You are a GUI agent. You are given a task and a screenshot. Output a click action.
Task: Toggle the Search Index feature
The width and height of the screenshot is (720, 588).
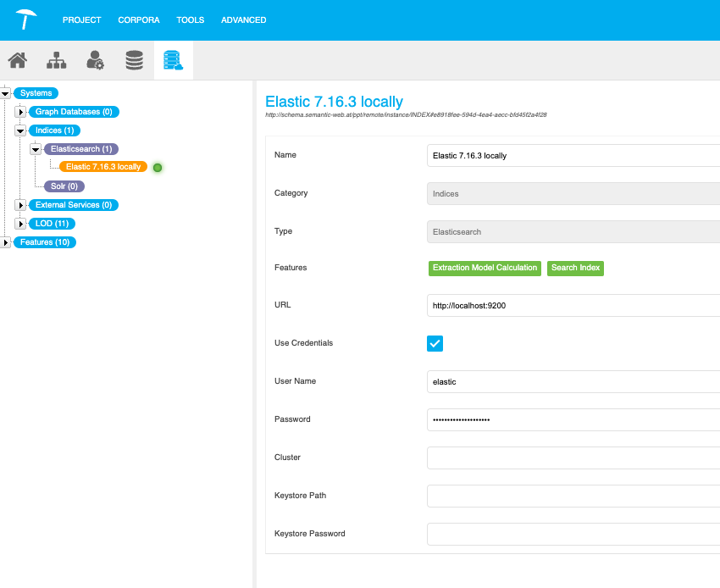(576, 268)
